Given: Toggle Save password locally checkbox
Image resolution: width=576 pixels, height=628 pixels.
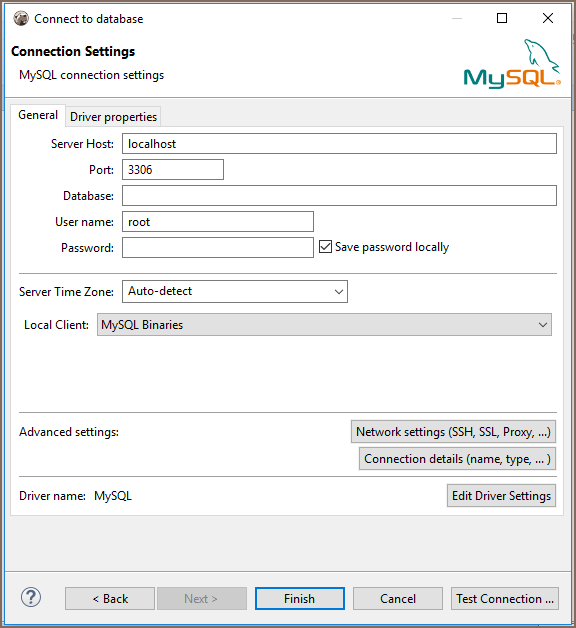Looking at the screenshot, I should click(x=325, y=247).
